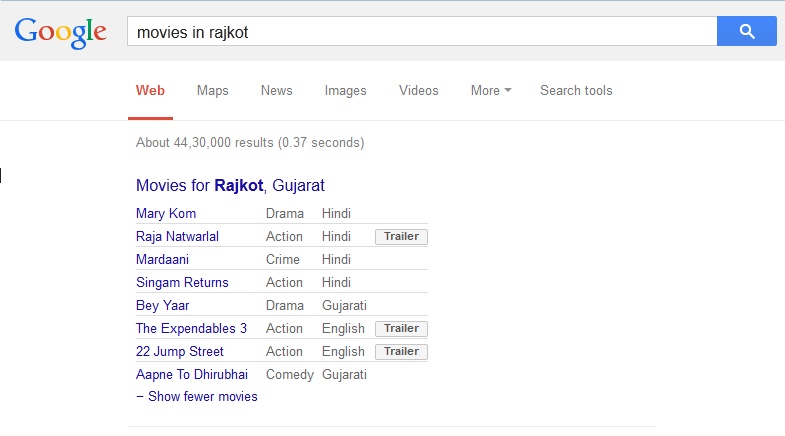The image size is (785, 436).
Task: Open the Raja Natwarlal movie link
Action: coord(177,237)
